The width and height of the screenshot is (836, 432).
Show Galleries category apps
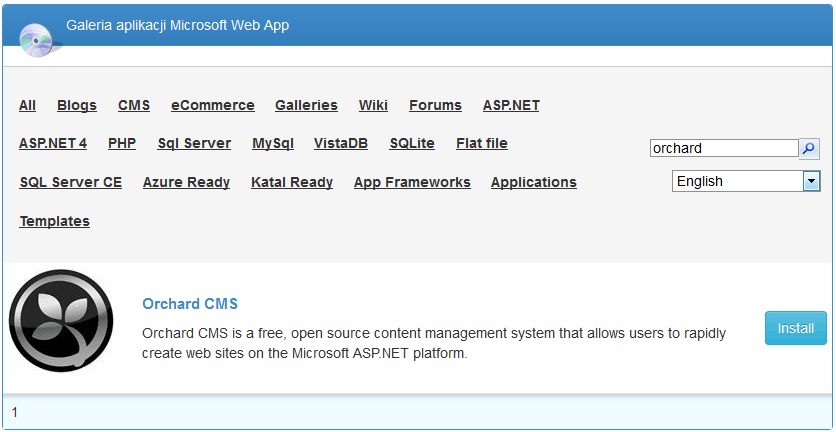point(306,106)
